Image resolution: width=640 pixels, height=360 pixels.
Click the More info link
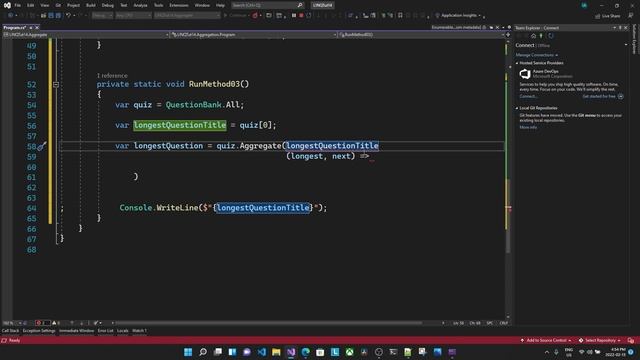528,127
